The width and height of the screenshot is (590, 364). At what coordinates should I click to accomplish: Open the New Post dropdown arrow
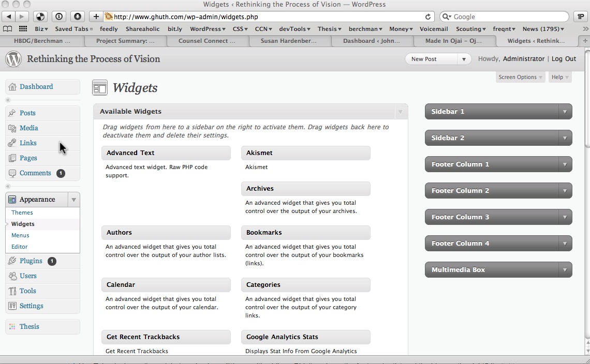[464, 59]
